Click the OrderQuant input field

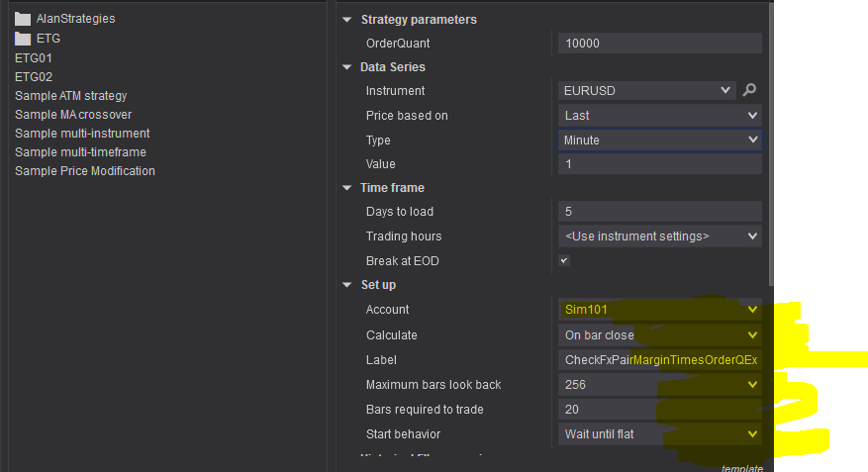(x=659, y=44)
